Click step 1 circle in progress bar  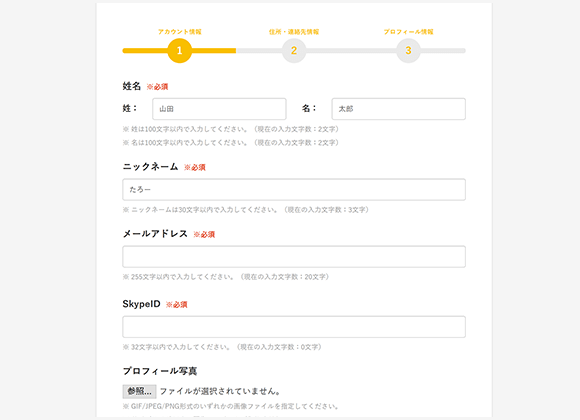(179, 51)
